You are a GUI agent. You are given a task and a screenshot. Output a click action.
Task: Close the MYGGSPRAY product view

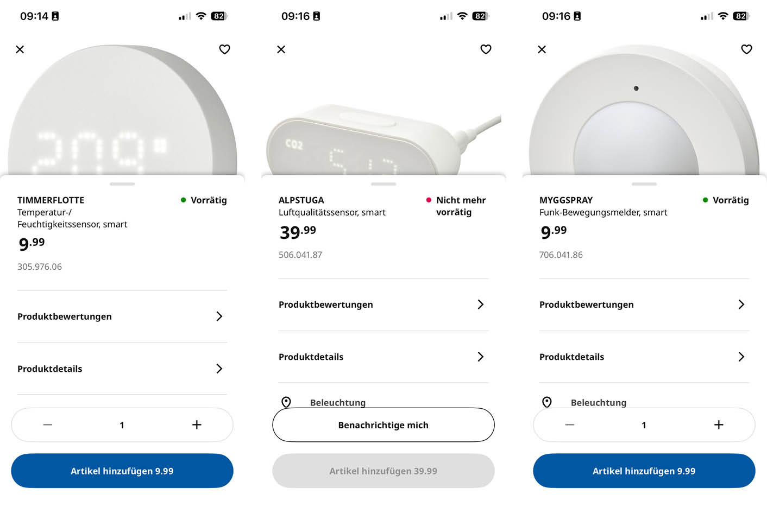coord(542,49)
